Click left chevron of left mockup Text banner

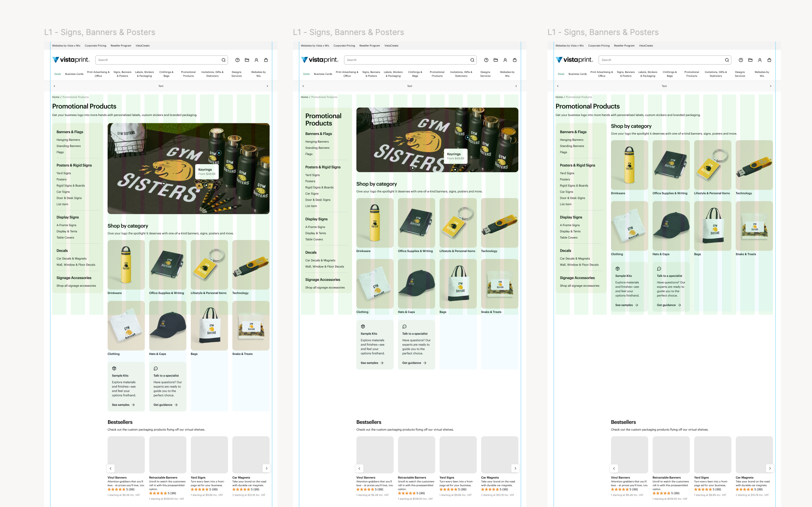(54, 86)
